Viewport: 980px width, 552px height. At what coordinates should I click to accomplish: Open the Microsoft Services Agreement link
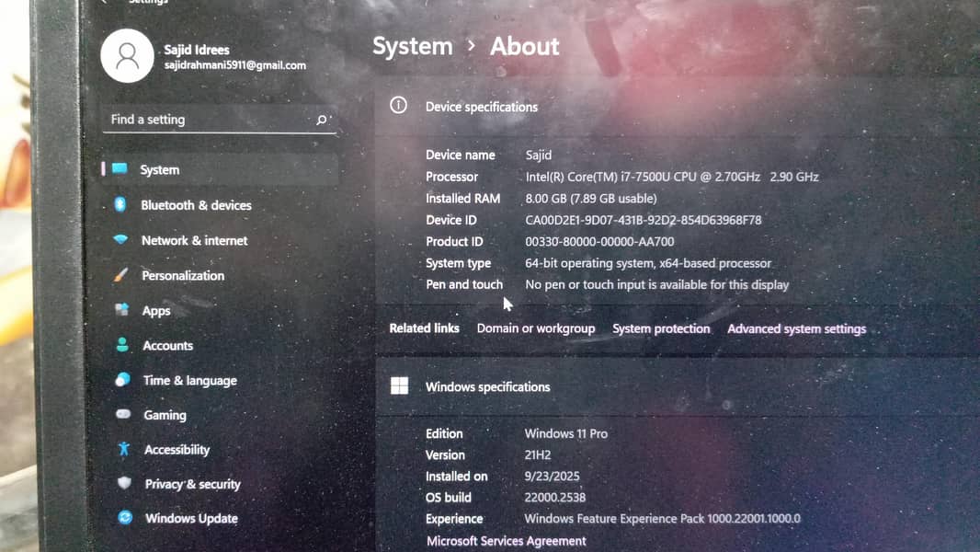506,541
